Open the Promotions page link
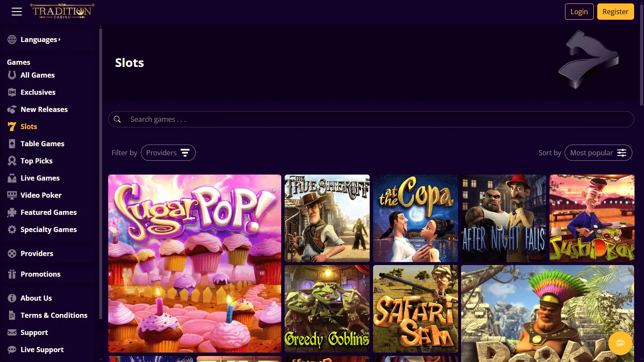This screenshot has width=644, height=362. [40, 274]
